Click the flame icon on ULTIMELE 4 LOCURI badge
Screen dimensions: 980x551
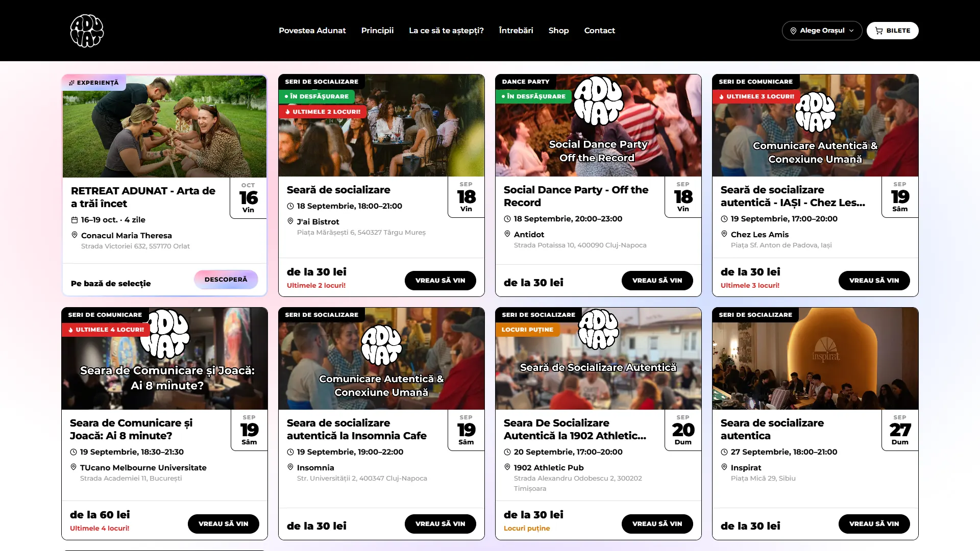point(71,330)
